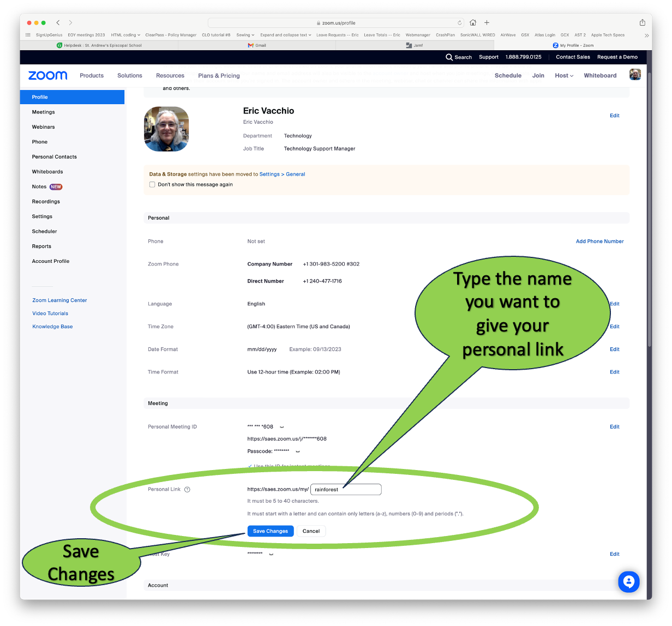This screenshot has width=672, height=626.
Task: Select Profile in the sidebar
Action: coord(72,97)
